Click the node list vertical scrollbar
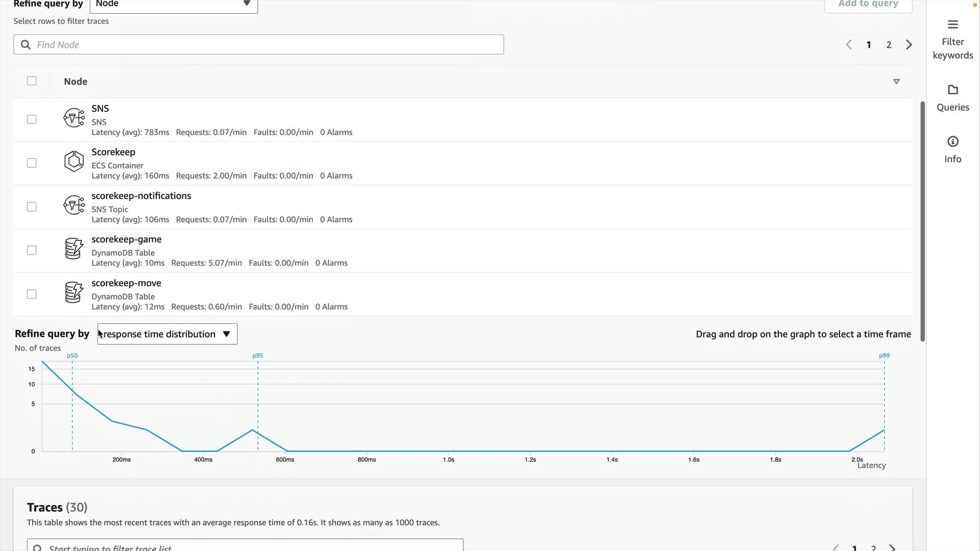Screen dimensions: 980x551 [922, 221]
